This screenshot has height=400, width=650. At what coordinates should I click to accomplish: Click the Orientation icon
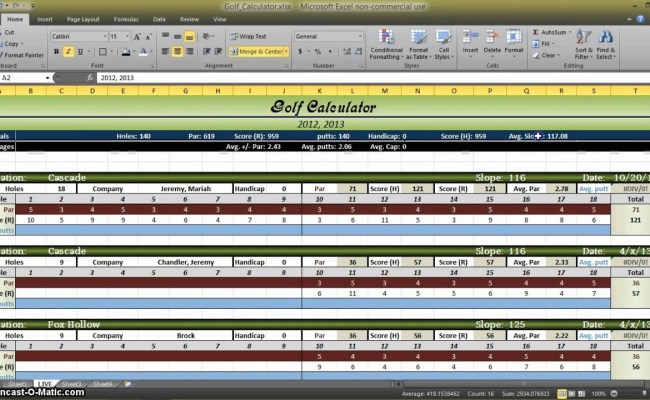[206, 36]
